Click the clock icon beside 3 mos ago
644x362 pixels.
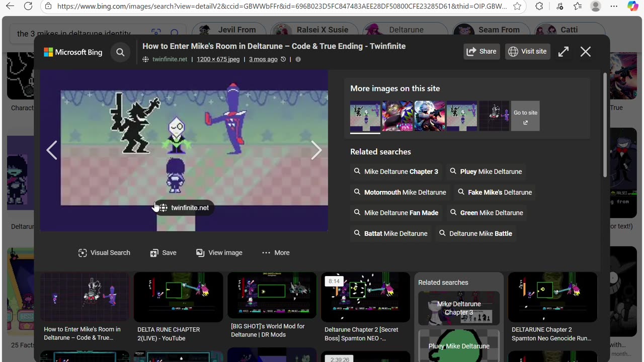[283, 59]
